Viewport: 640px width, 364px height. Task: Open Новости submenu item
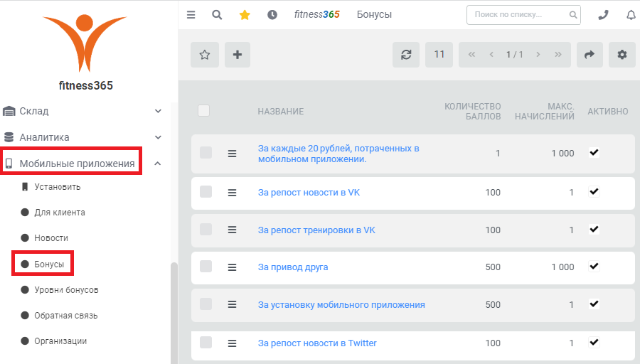point(51,238)
